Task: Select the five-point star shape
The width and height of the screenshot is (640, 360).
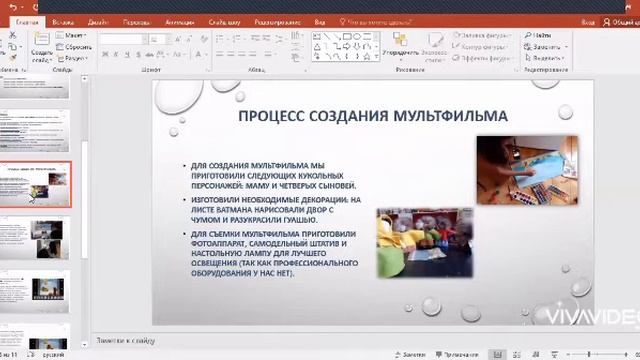Action: pos(367,56)
